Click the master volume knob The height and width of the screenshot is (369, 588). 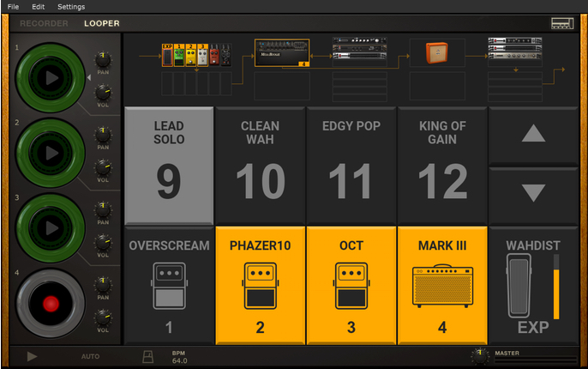[477, 355]
